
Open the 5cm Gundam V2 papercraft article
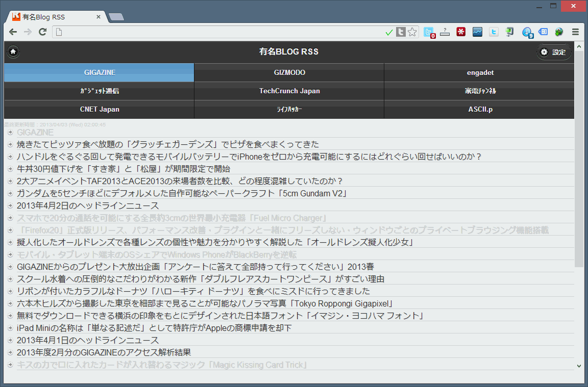182,193
